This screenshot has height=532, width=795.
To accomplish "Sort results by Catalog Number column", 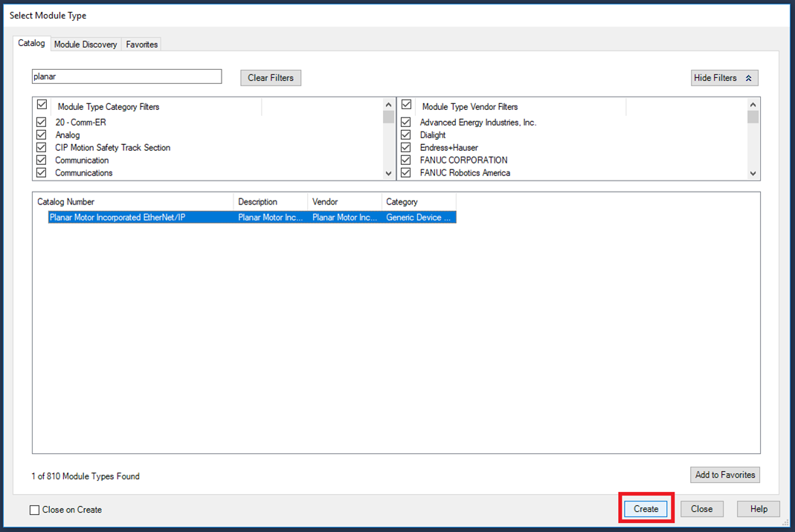I will tap(134, 201).
